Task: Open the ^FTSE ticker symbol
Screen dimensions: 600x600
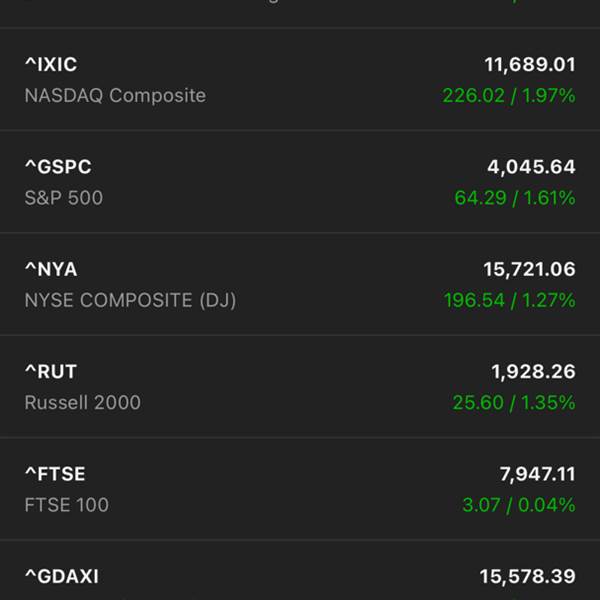Action: click(x=55, y=474)
